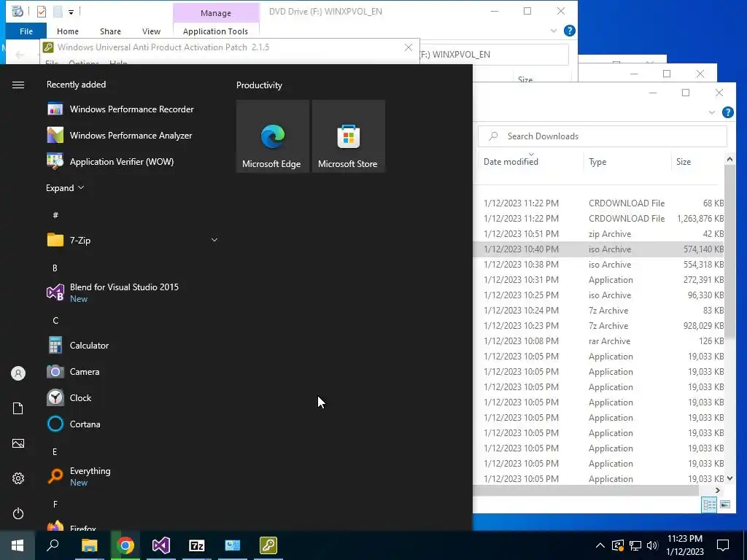Open the Home ribbon tab
The height and width of the screenshot is (560, 747).
tap(68, 31)
